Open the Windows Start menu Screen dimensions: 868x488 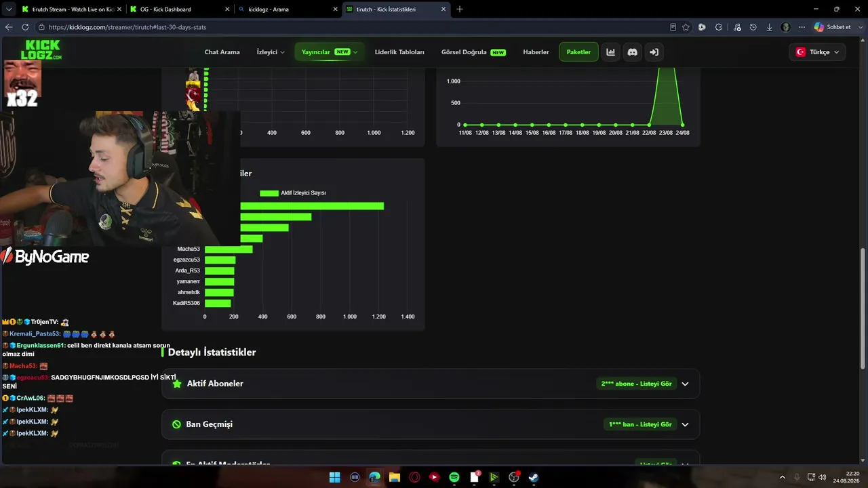click(335, 477)
